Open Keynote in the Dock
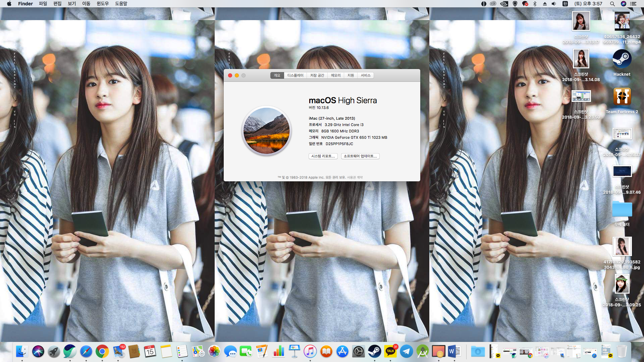 [x=294, y=351]
